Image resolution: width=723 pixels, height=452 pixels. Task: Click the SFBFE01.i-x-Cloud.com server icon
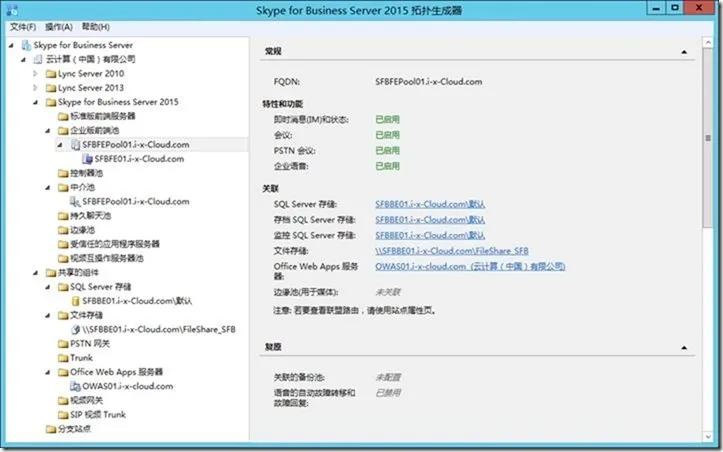87,159
